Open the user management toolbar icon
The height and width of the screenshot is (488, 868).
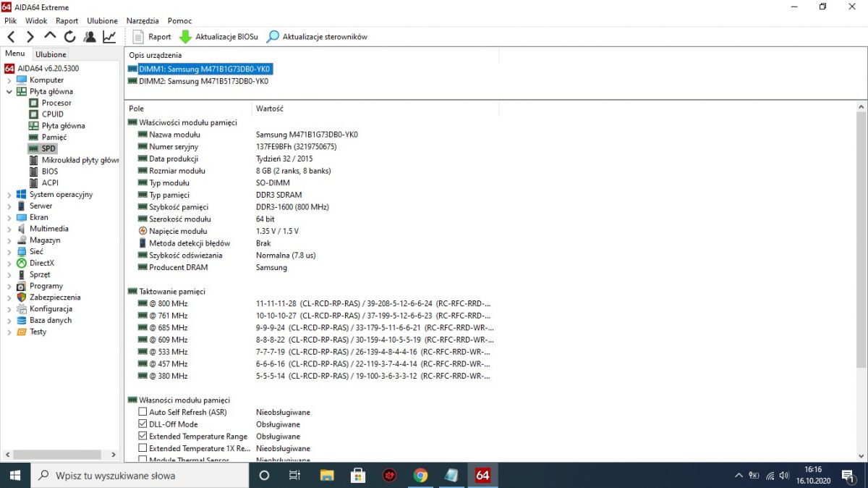[x=90, y=36]
